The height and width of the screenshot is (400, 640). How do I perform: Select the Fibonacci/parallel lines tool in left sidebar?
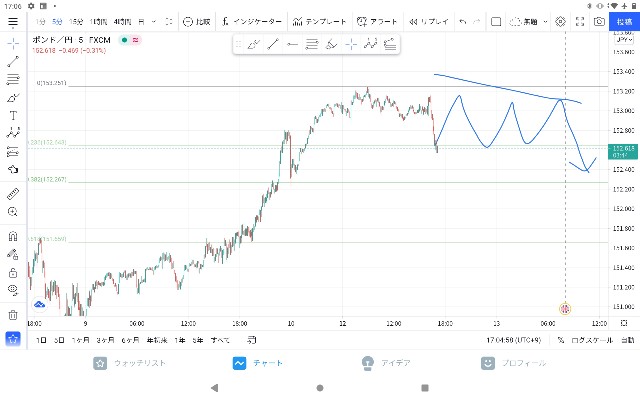pyautogui.click(x=13, y=79)
